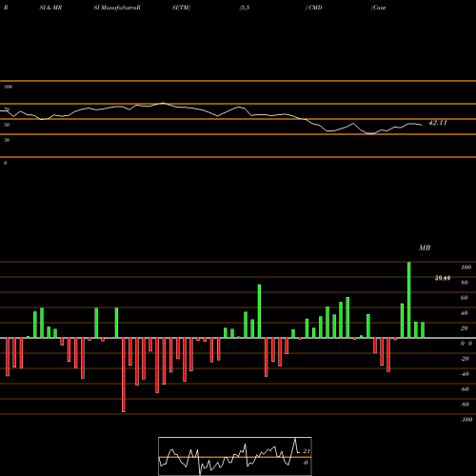
Task: Click the '-60' label on MR axis
Action: [465, 389]
